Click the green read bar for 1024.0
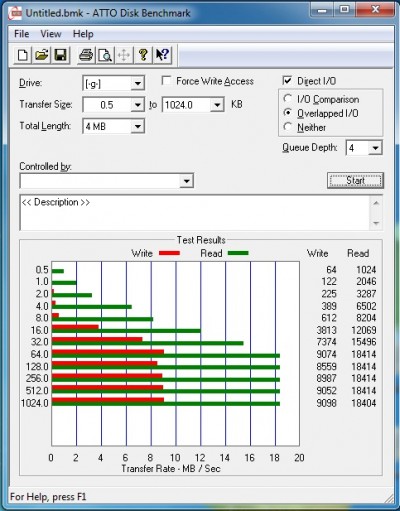 pos(166,404)
